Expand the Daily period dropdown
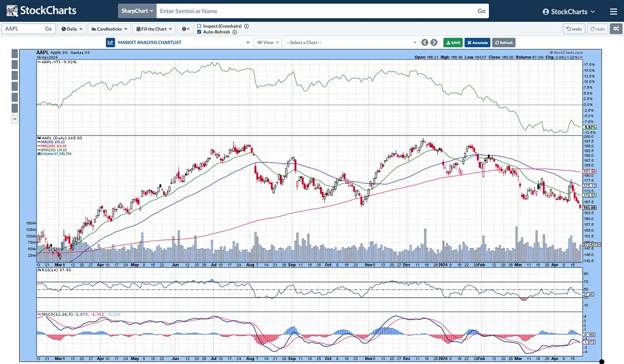 pyautogui.click(x=72, y=29)
